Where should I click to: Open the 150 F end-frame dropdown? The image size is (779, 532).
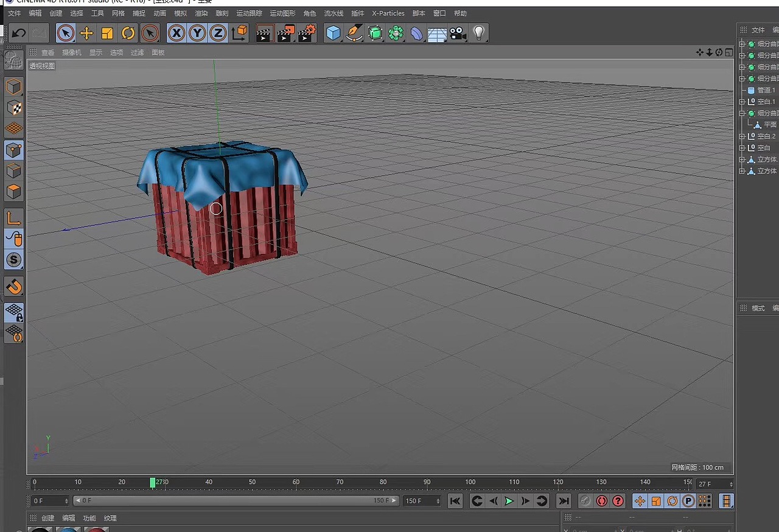(x=438, y=501)
